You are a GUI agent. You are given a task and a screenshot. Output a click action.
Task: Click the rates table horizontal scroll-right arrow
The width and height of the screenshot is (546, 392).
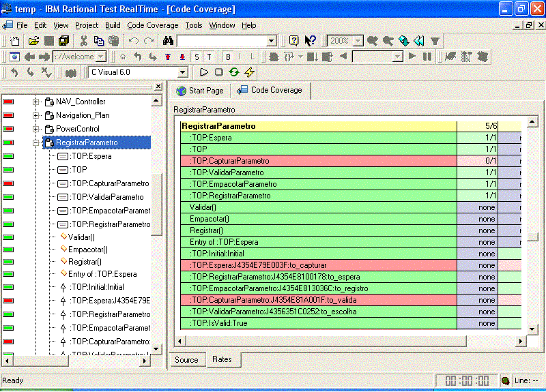coord(520,342)
